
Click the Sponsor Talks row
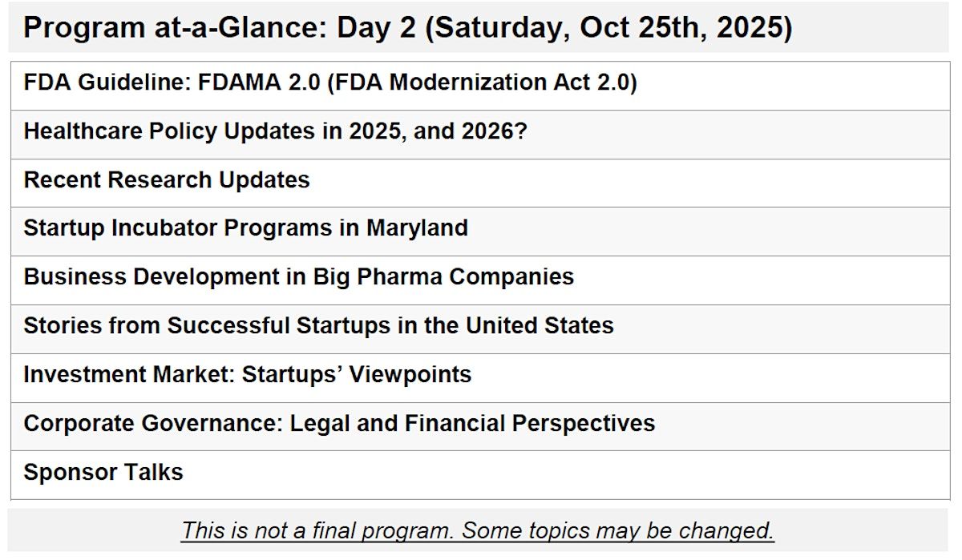coord(480,475)
